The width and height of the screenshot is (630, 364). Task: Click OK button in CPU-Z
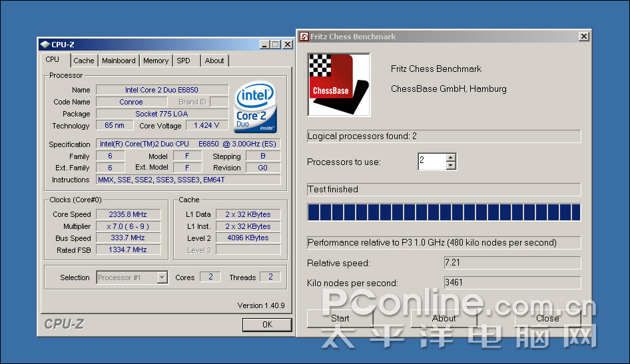point(267,325)
